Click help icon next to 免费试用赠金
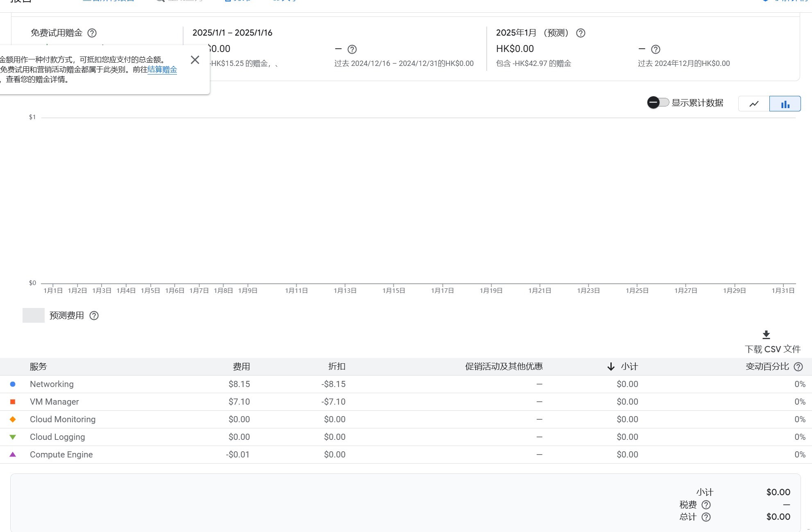This screenshot has width=812, height=532. pos(92,33)
